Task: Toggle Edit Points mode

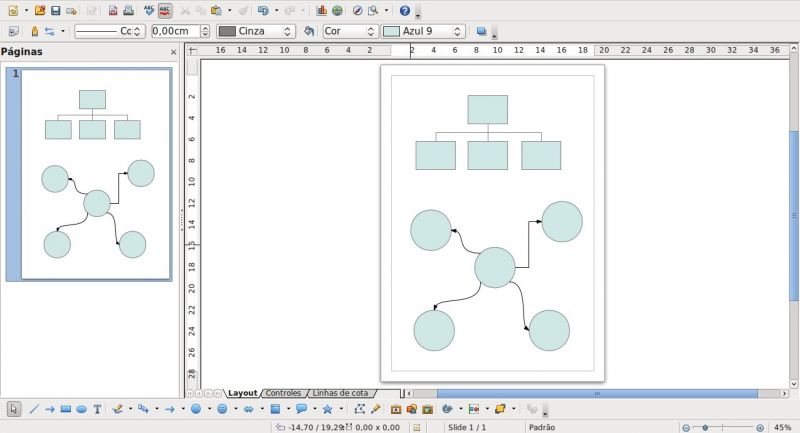Action: pos(360,409)
